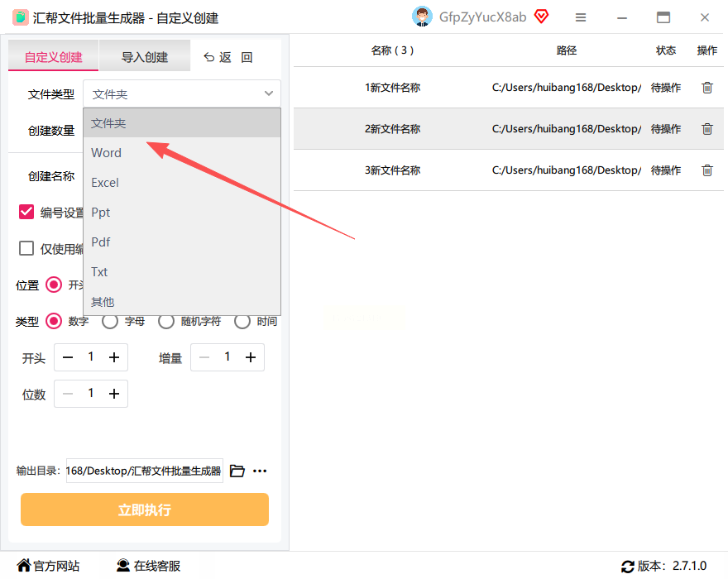Increase the 开头 start value
Screen dimensions: 728x579
coord(114,357)
